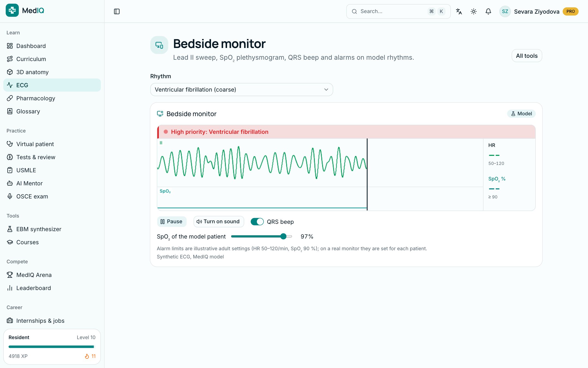Click the SZ user avatar
The height and width of the screenshot is (368, 588).
505,11
